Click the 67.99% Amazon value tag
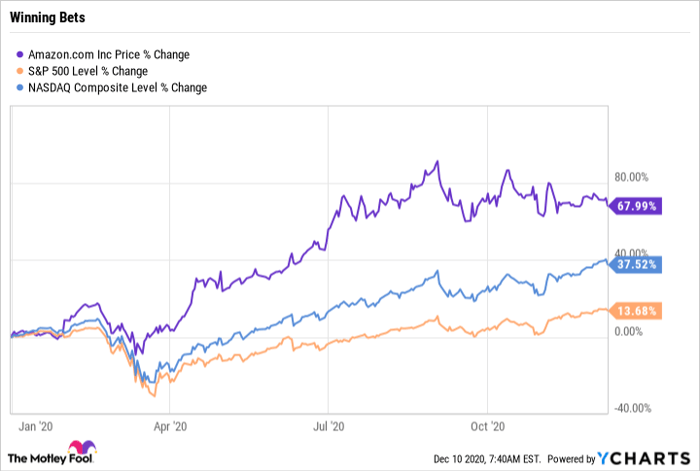This screenshot has height=471, width=700. point(632,207)
